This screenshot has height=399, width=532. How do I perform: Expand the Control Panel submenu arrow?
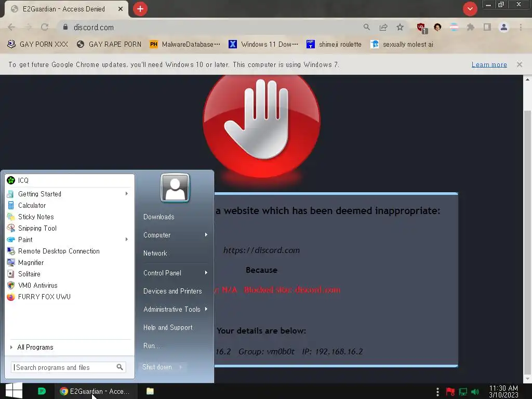coord(206,273)
